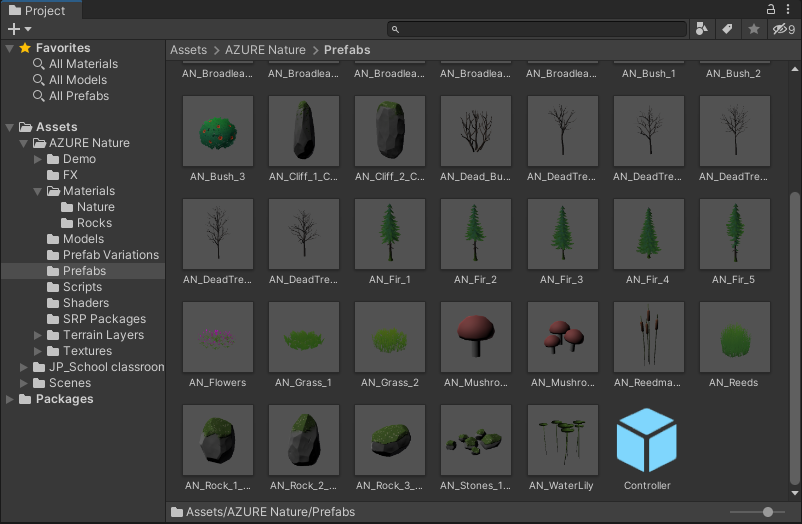Screen dimensions: 802x524
Task: Click the asset grid vertical scrollbar thumb
Action: click(x=794, y=338)
